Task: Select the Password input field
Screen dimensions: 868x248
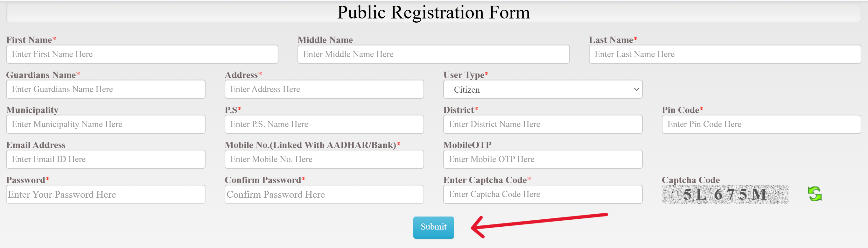Action: 105,194
